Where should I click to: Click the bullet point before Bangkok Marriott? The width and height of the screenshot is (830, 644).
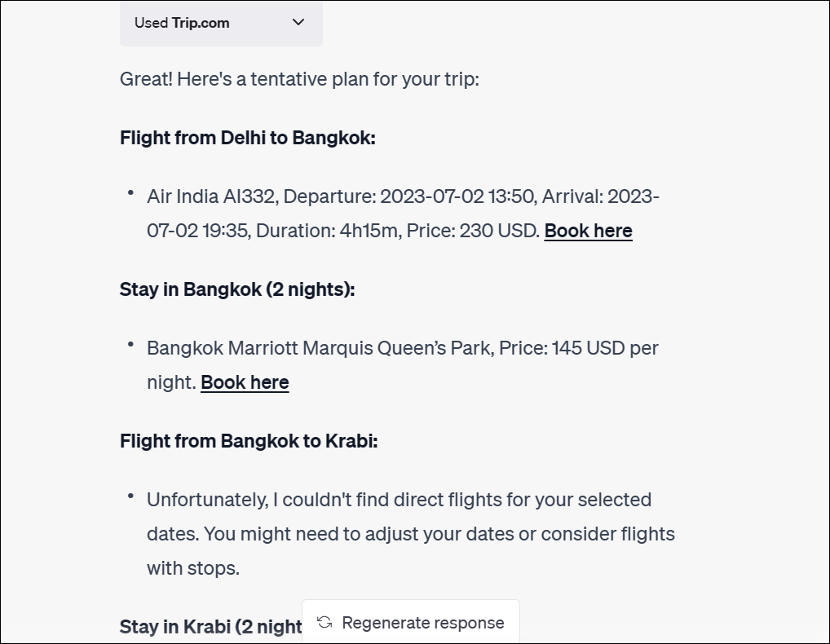tap(130, 344)
